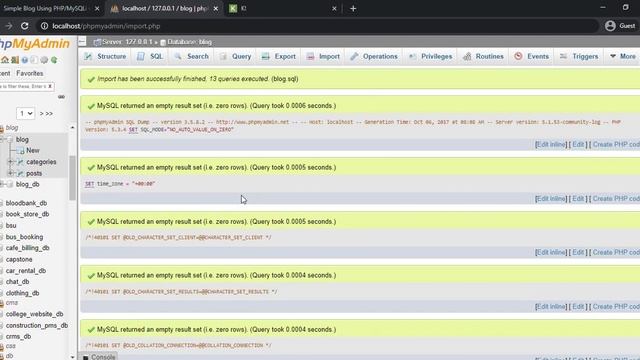Click the phpMyAdmin Home icon
The image size is (640, 360).
point(5,60)
